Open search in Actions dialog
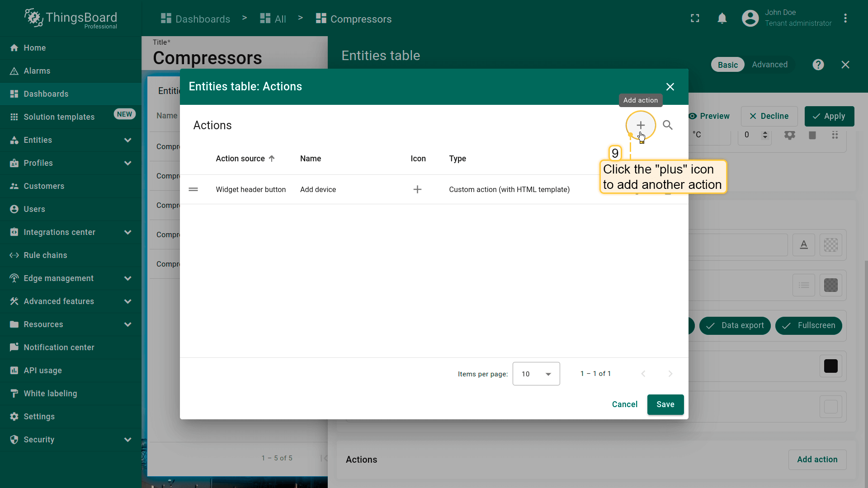Image resolution: width=868 pixels, height=488 pixels. tap(667, 125)
